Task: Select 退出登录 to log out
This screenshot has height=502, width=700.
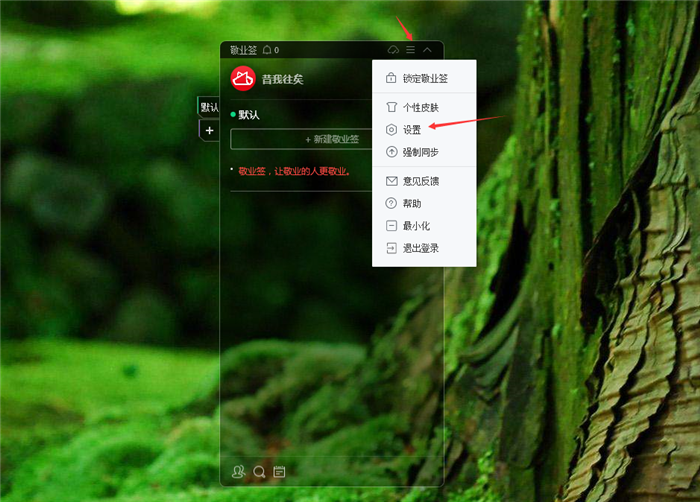Action: tap(420, 248)
